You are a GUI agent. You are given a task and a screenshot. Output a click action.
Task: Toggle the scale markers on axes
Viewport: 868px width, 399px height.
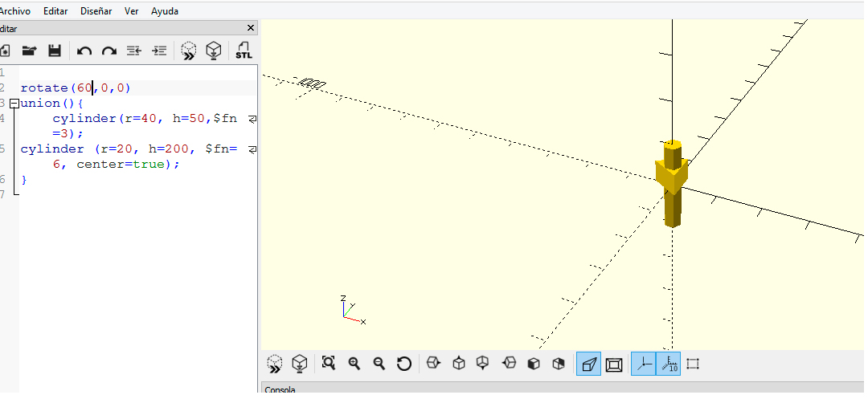pos(669,364)
